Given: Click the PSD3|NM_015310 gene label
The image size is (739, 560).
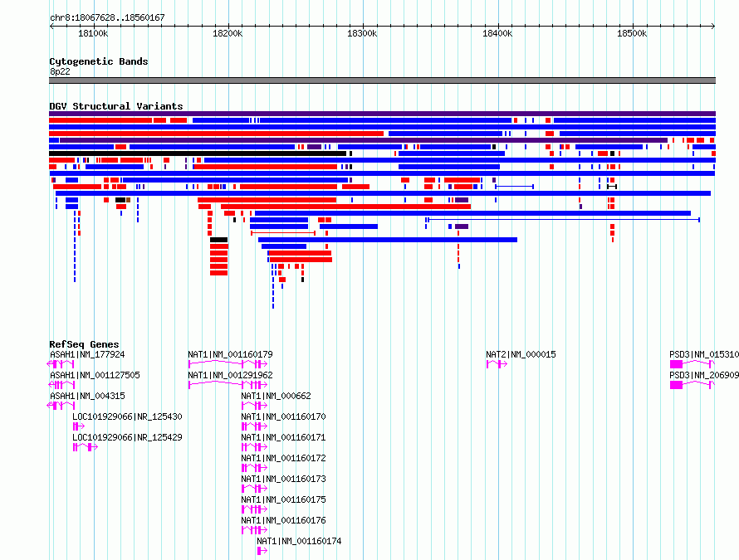Looking at the screenshot, I should coord(704,354).
